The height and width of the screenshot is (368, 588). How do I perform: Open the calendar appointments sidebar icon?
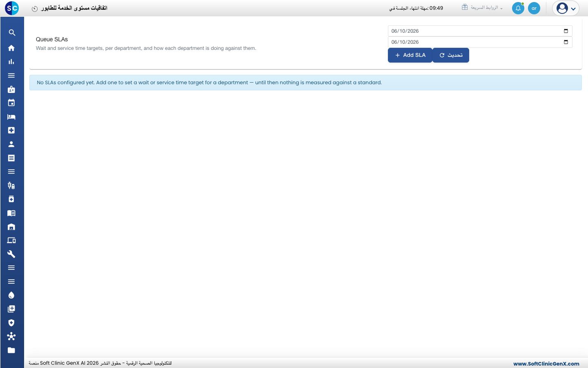(x=11, y=103)
